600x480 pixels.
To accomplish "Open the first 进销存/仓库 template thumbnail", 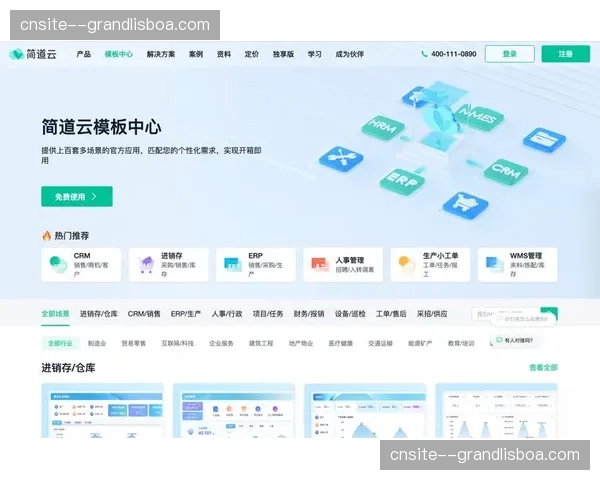I will (x=101, y=411).
